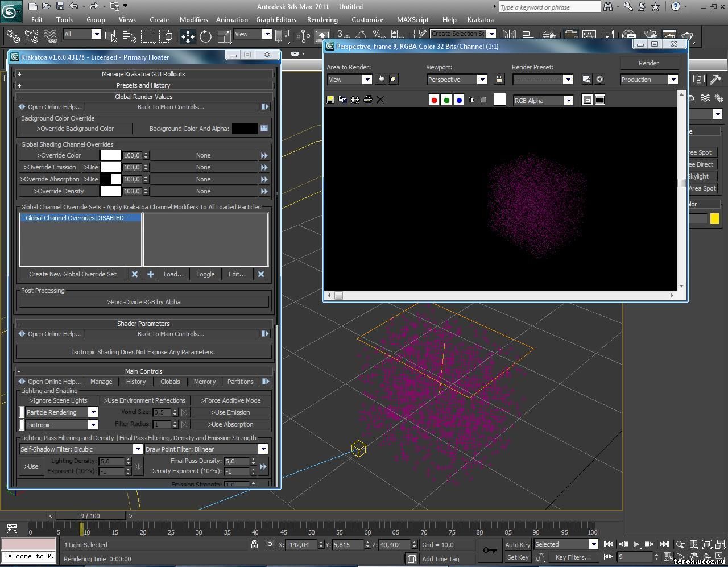Enable Override Background Color
The width and height of the screenshot is (728, 567).
coord(75,129)
